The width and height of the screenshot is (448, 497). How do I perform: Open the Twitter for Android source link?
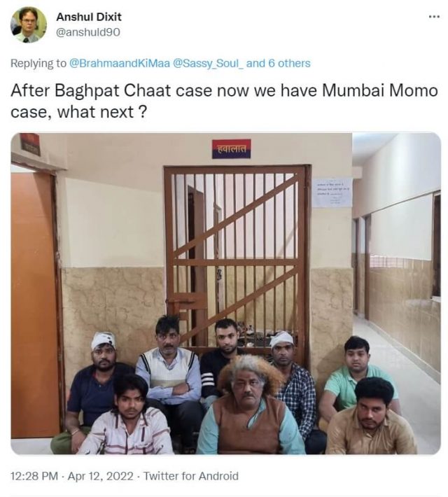click(x=191, y=476)
